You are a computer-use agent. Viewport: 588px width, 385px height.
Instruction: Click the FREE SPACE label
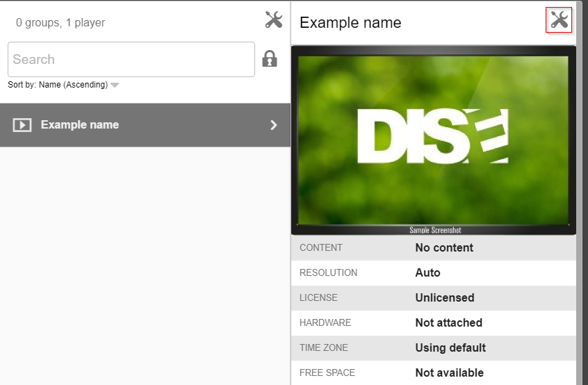click(x=327, y=372)
